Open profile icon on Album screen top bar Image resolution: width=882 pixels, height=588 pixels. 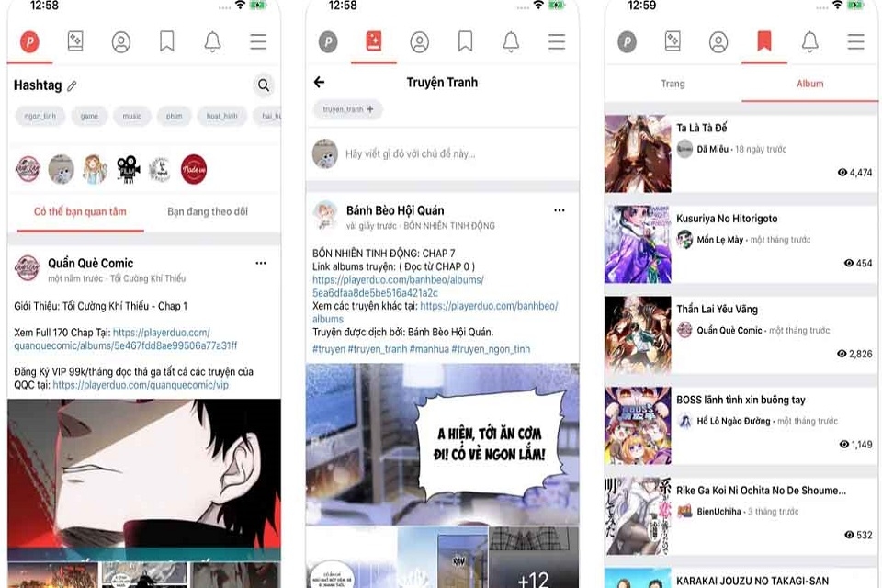[x=718, y=41]
